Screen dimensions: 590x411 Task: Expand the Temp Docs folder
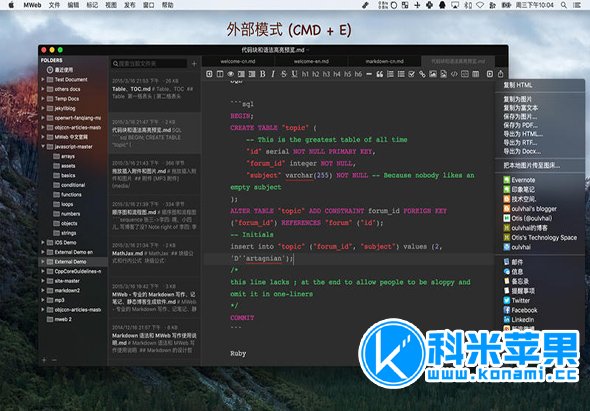(x=43, y=99)
